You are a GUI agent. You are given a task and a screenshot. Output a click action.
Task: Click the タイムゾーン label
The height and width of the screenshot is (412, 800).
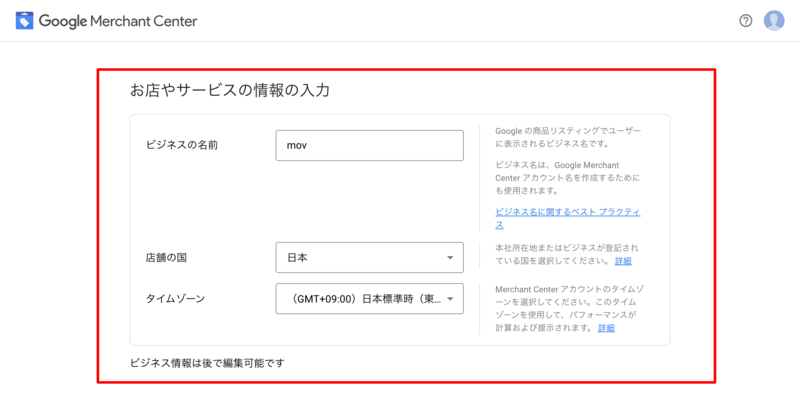tap(175, 299)
